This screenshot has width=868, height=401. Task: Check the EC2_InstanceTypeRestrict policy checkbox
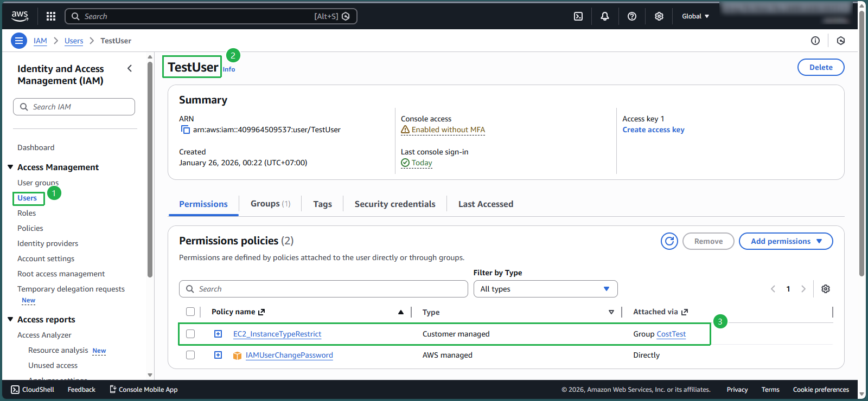190,334
